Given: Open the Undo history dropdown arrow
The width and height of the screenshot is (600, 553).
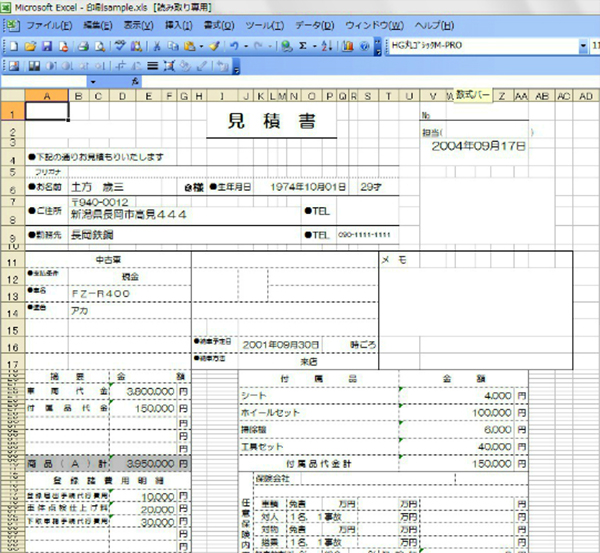Looking at the screenshot, I should (x=246, y=46).
